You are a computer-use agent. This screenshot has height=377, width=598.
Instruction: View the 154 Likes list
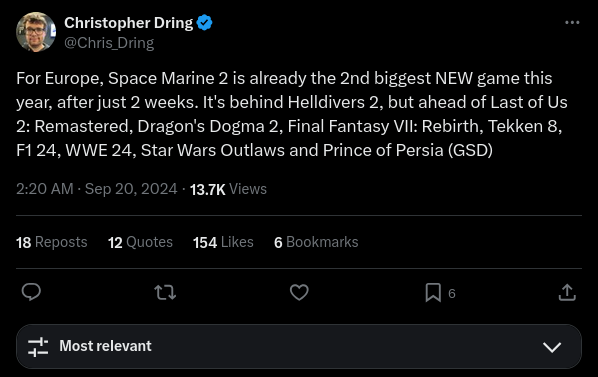223,242
